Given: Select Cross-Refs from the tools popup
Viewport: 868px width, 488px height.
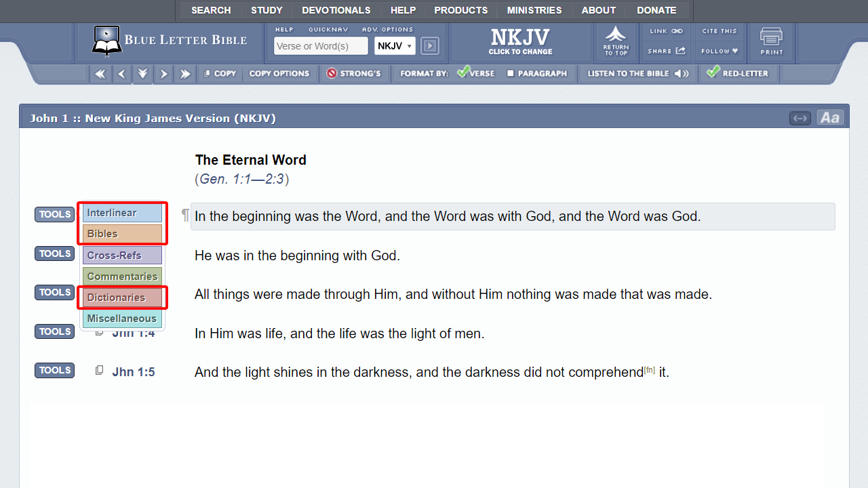Looking at the screenshot, I should (122, 256).
